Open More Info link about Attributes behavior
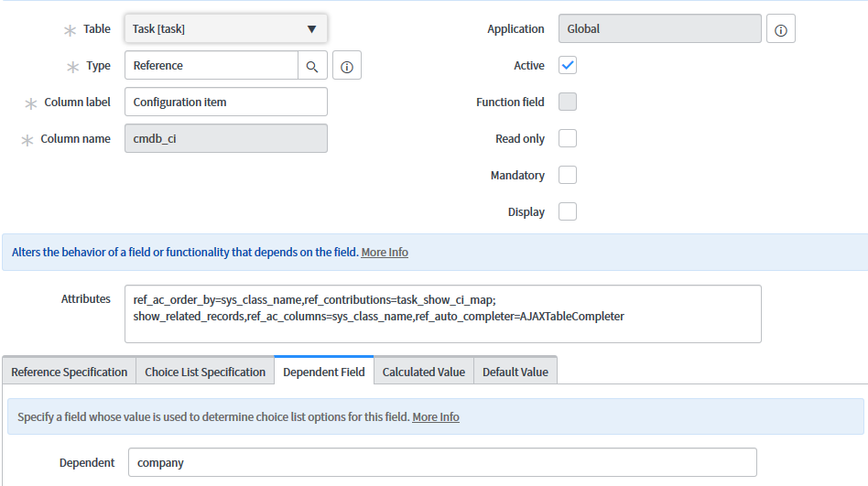The width and height of the screenshot is (868, 486). coord(385,253)
